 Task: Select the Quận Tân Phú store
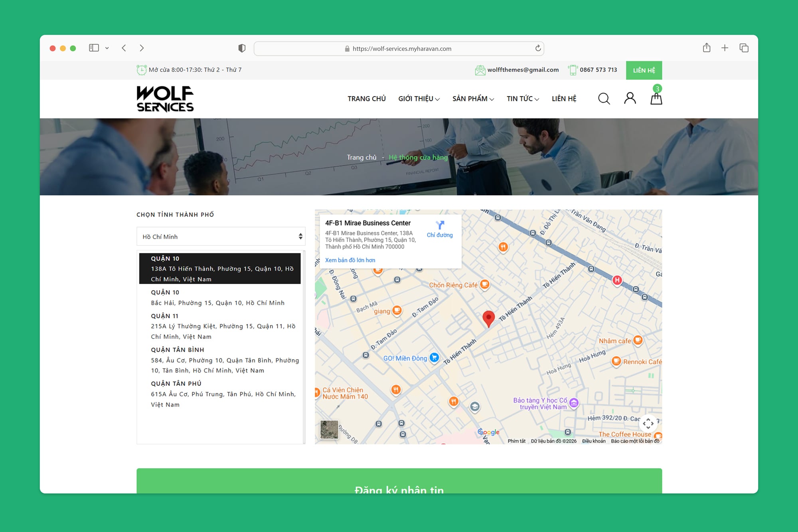(223, 394)
